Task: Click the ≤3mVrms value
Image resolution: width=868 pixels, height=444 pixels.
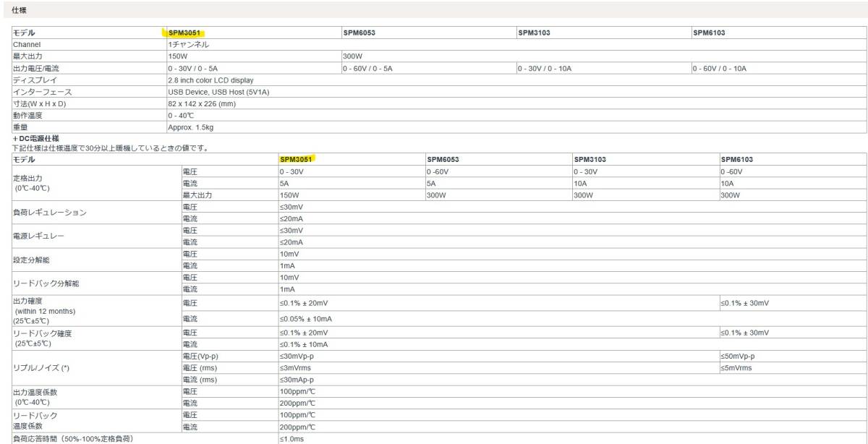Action: [294, 368]
